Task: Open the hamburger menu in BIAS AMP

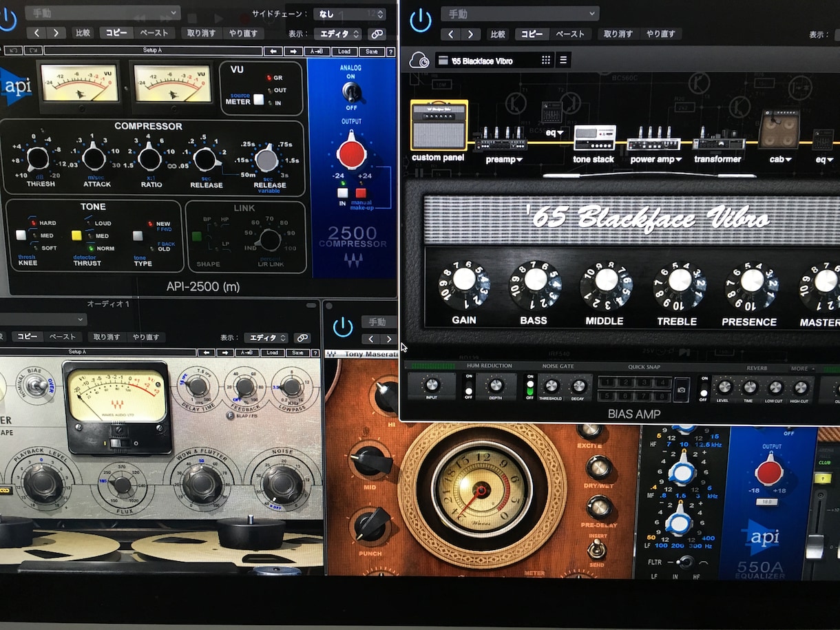Action: pos(563,60)
